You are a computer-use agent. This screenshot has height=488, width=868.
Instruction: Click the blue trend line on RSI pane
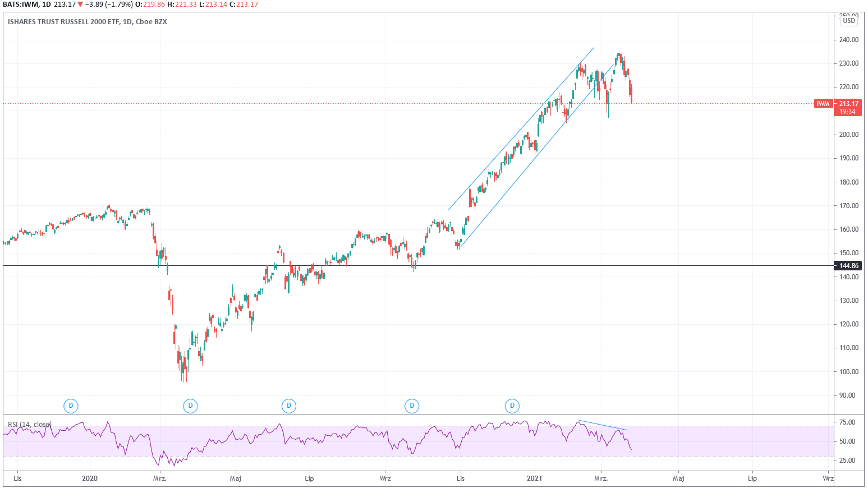[x=603, y=425]
